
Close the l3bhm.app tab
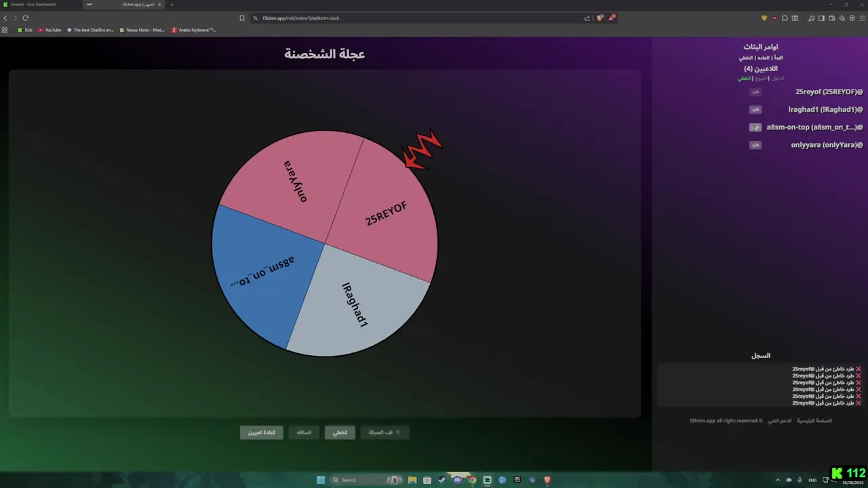pos(159,5)
